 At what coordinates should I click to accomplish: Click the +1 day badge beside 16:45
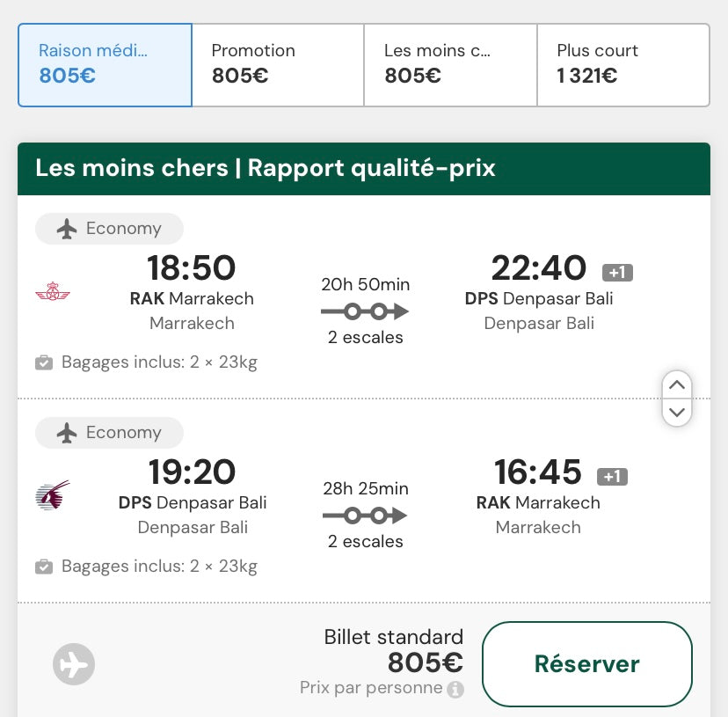coord(612,476)
